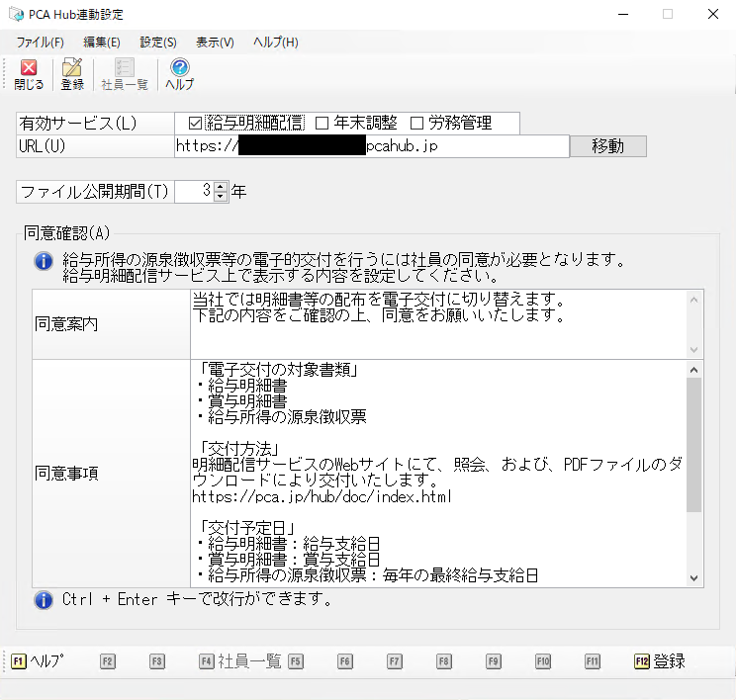The width and height of the screenshot is (736, 700).
Task: Click the PCA Hub title bar app icon
Action: pos(16,15)
